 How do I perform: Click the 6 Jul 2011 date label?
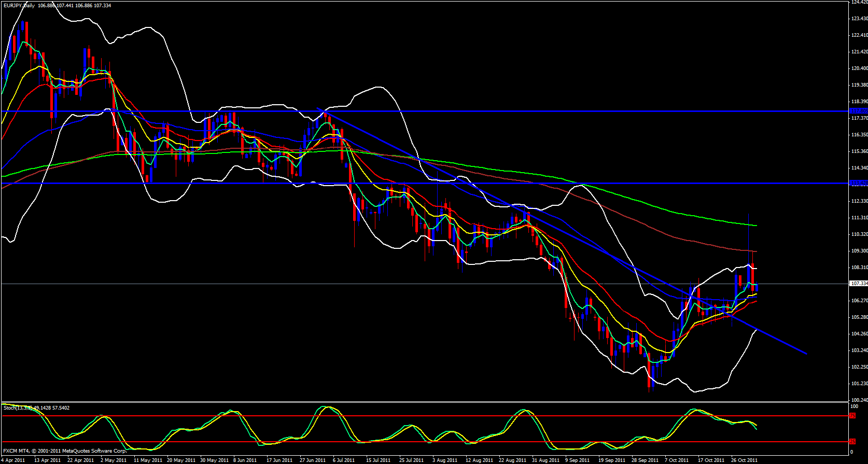point(344,460)
